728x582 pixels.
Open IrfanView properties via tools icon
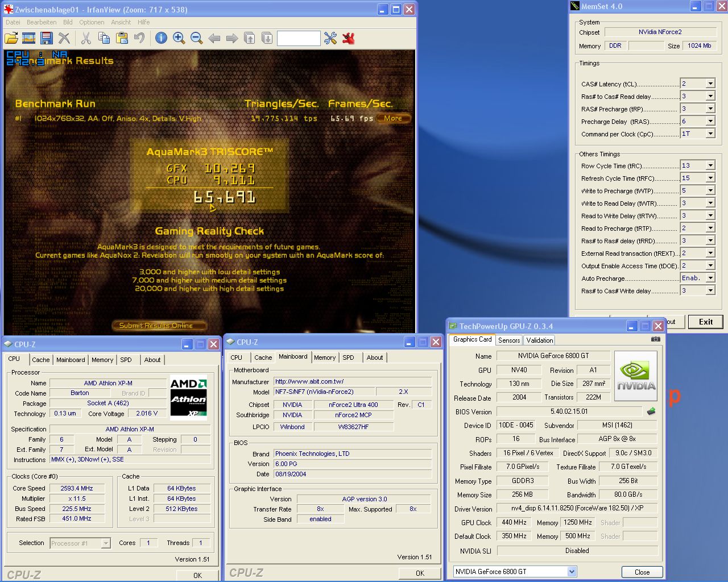tap(330, 38)
